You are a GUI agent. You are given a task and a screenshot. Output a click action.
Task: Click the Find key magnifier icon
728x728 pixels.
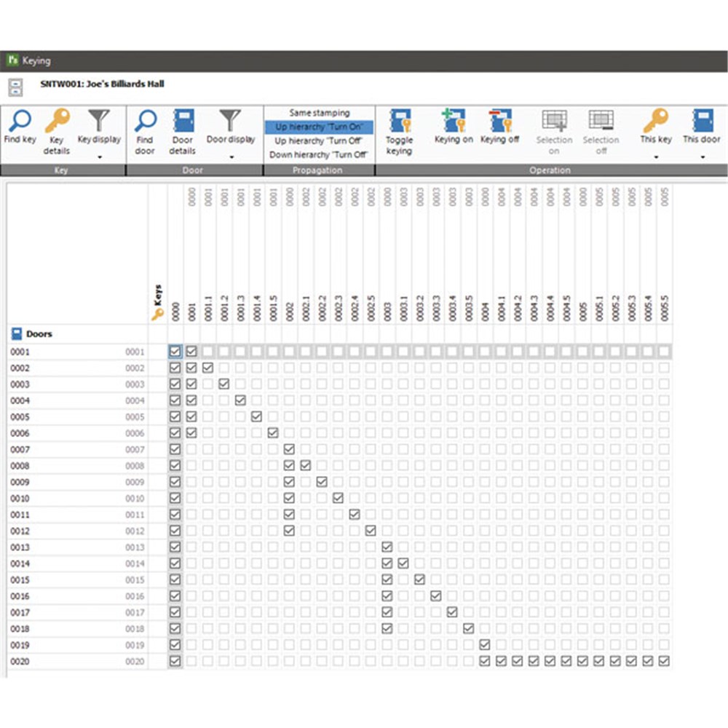pos(20,122)
